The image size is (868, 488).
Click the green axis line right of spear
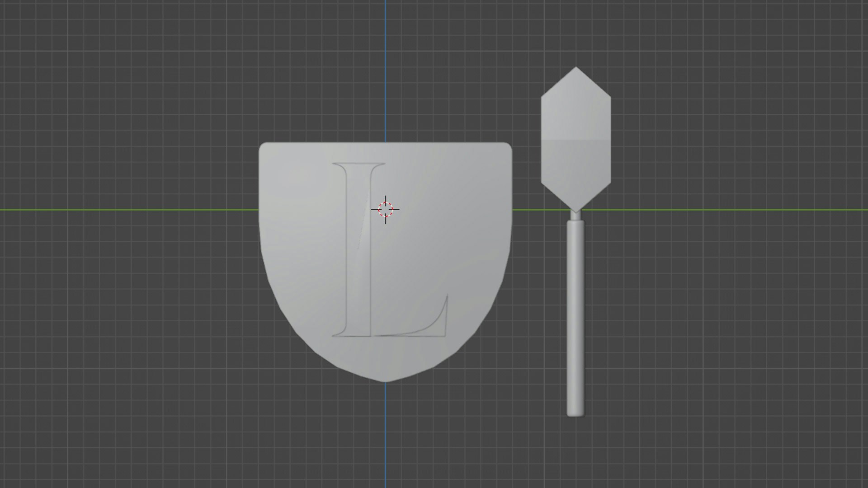(723, 210)
